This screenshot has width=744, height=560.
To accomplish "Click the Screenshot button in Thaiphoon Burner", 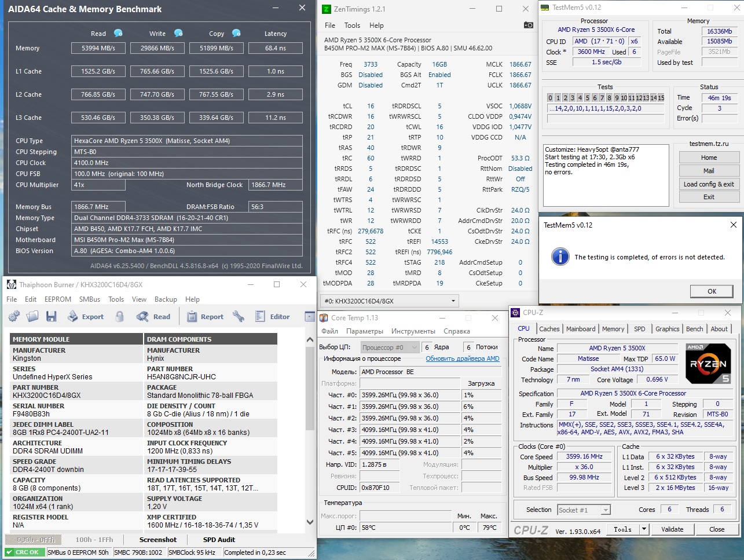I will click(158, 540).
